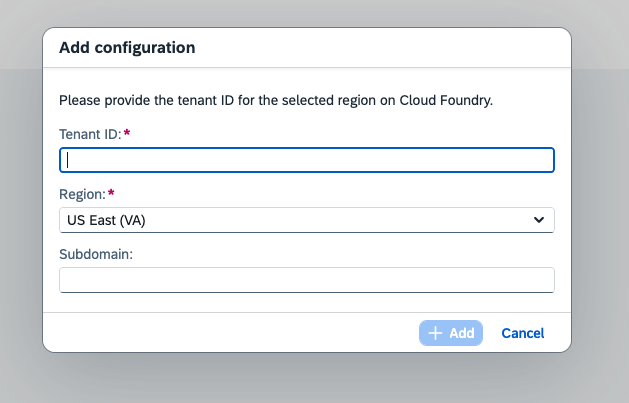Click the Subdomain label
Image resolution: width=629 pixels, height=403 pixels.
[x=96, y=253]
